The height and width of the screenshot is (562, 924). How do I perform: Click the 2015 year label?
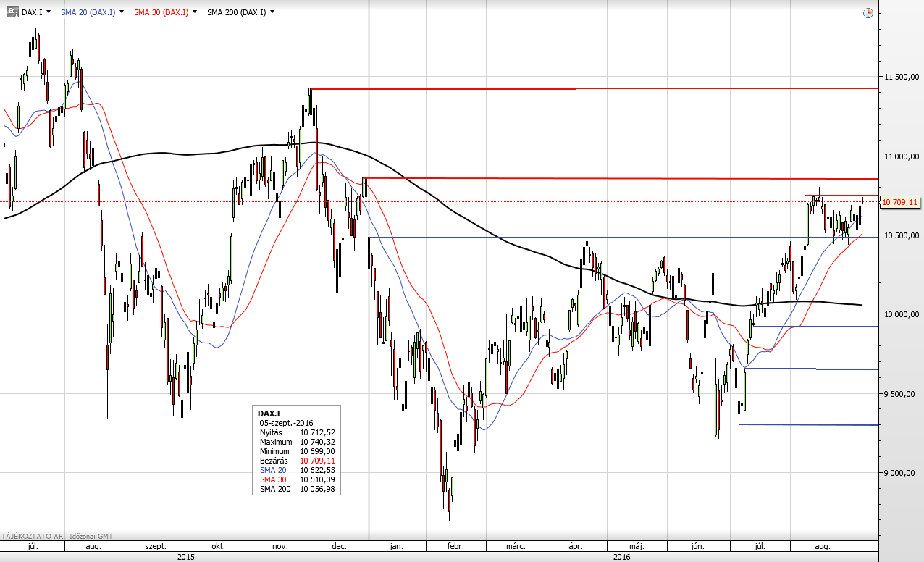(186, 557)
